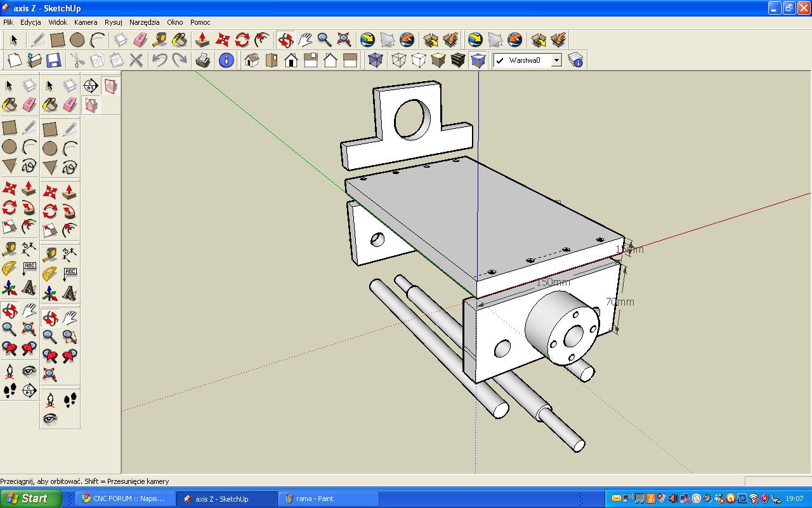Switch to the Front view icon
Viewport: 812px width, 508px height.
pyautogui.click(x=291, y=60)
